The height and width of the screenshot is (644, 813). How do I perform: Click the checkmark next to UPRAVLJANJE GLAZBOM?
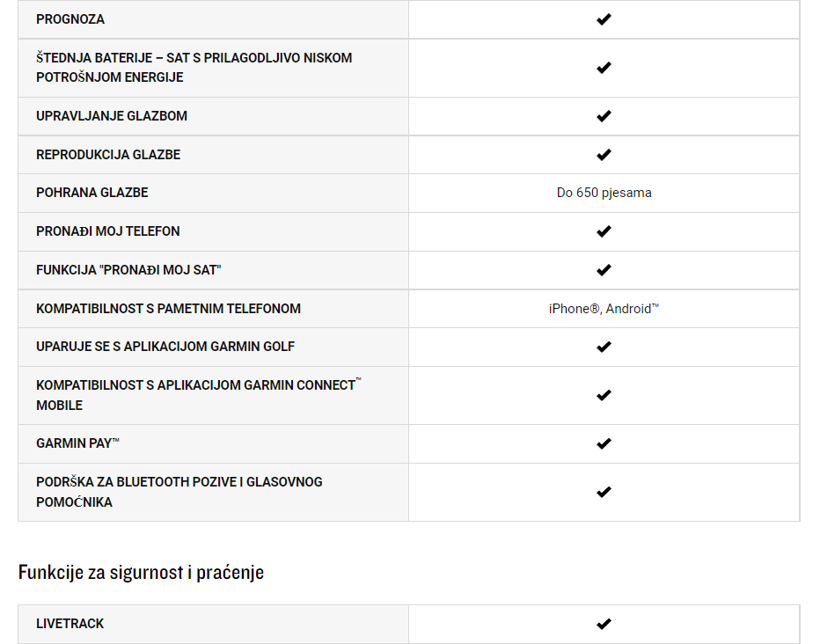[x=604, y=116]
